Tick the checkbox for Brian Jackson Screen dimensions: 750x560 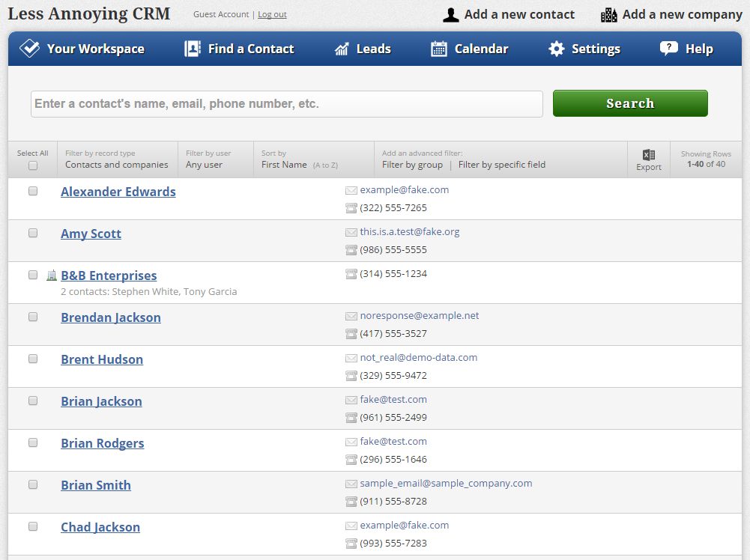pos(32,401)
